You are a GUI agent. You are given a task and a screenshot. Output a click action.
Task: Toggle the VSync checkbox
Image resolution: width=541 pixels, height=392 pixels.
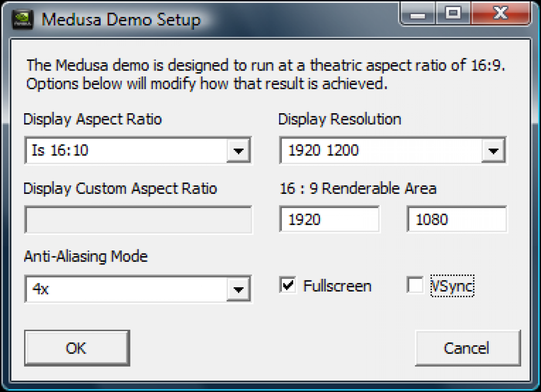415,285
